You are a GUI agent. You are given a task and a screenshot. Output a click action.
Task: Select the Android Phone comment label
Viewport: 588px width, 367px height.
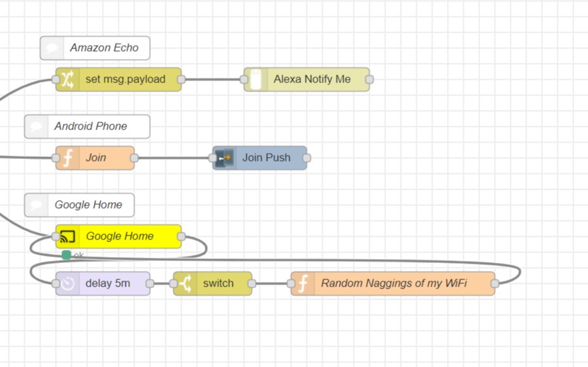coord(91,127)
